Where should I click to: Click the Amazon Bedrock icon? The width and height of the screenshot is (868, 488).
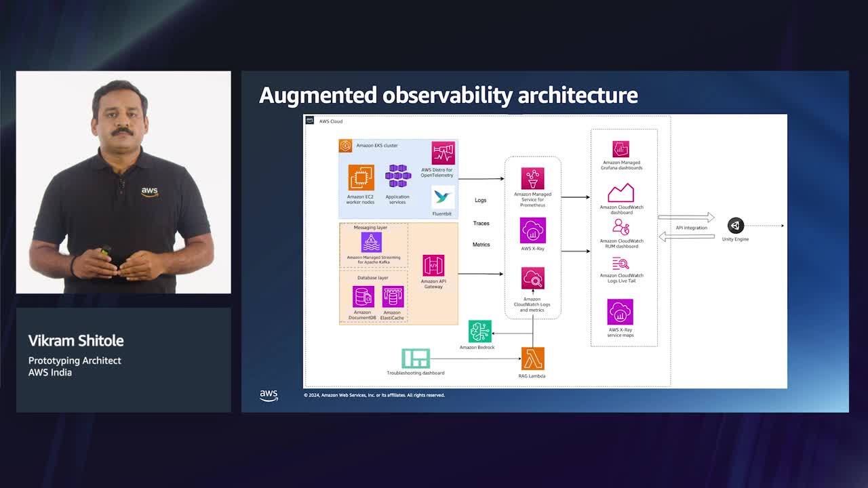pyautogui.click(x=480, y=331)
